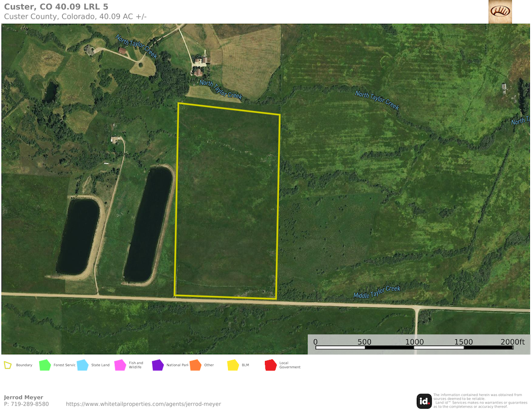Open the whitetailproperties.com agent link
The height and width of the screenshot is (411, 532).
tap(143, 404)
